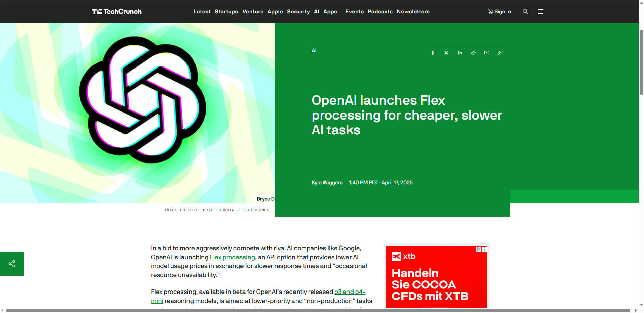
Task: Copy article link icon
Action: (500, 53)
